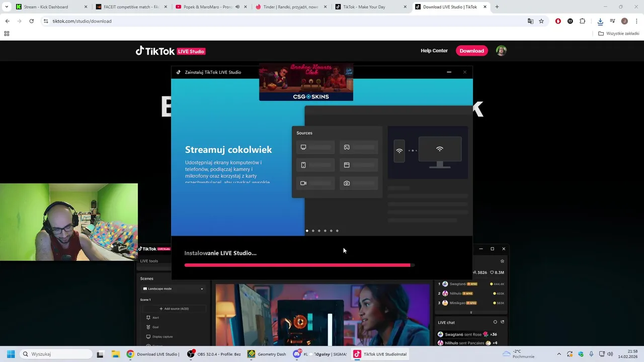Open the red ad blocker extension
This screenshot has height=362, width=644.
point(558,21)
